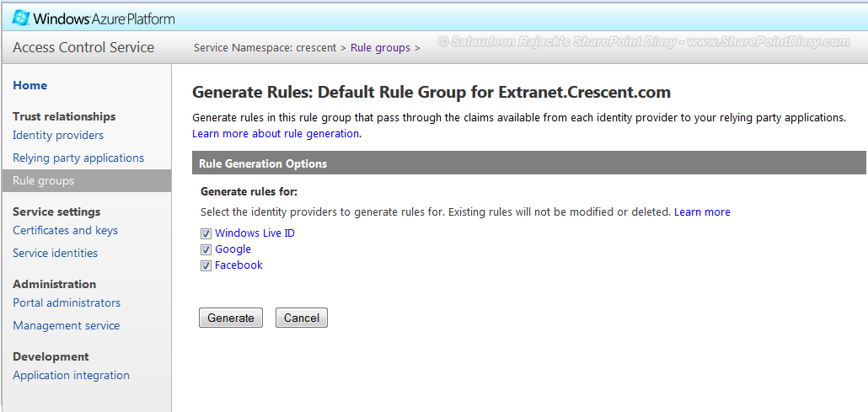Open Relying party applications

78,158
